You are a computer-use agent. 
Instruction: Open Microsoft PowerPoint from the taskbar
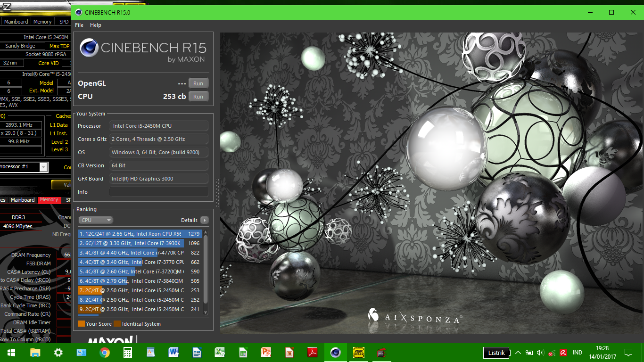(x=266, y=353)
